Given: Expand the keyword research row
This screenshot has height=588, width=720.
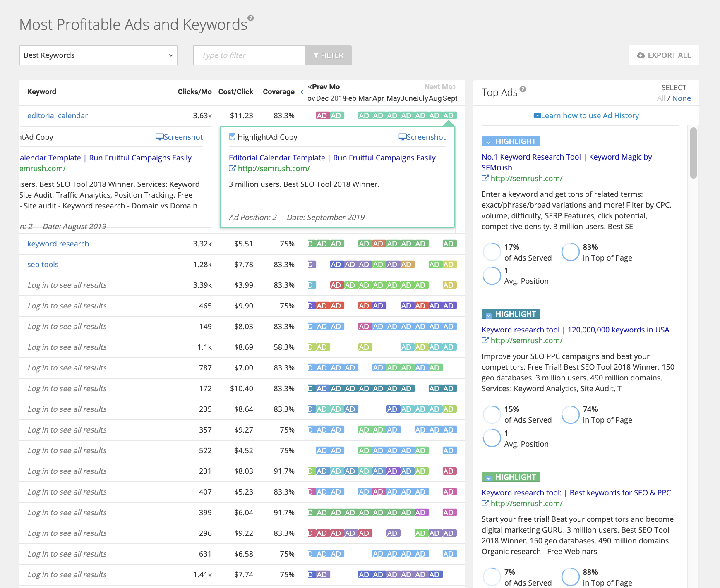Looking at the screenshot, I should coord(58,244).
